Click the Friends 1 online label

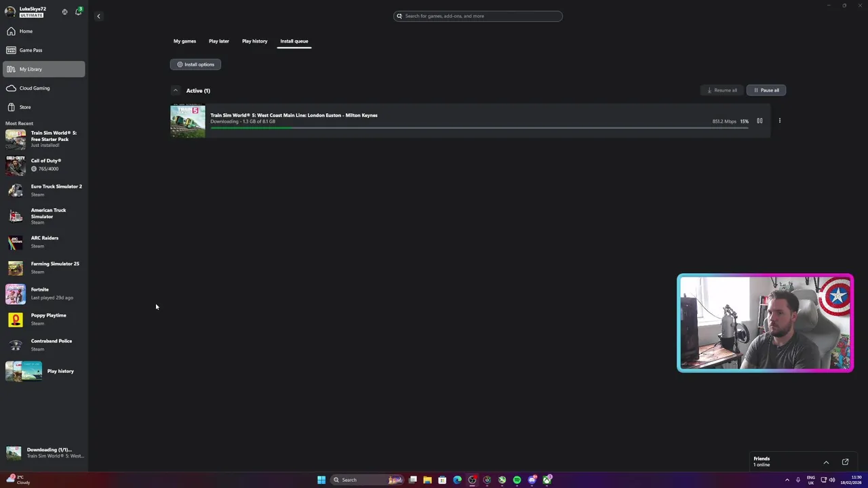[x=762, y=462]
